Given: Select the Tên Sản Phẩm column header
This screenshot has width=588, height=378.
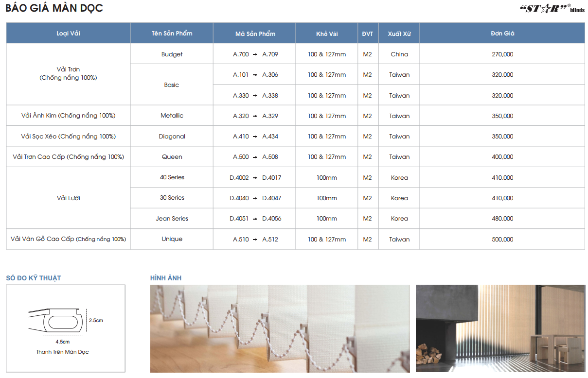Looking at the screenshot, I should click(x=172, y=34).
